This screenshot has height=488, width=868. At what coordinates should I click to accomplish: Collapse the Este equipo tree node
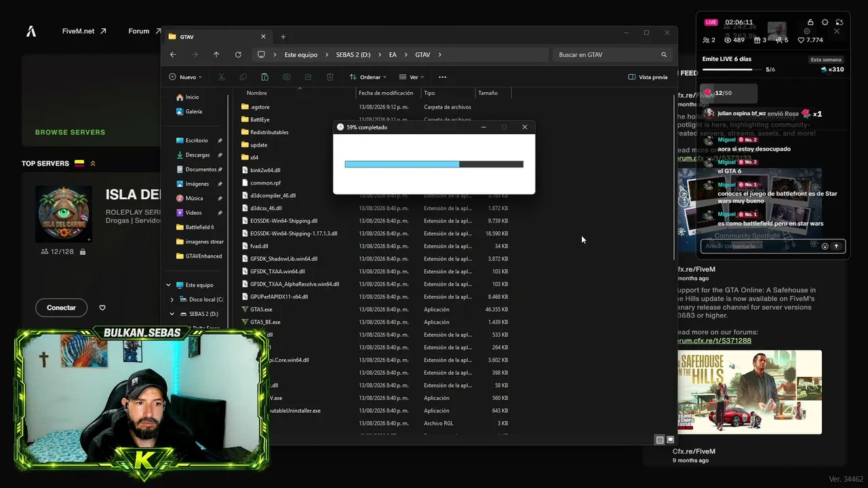coord(169,285)
